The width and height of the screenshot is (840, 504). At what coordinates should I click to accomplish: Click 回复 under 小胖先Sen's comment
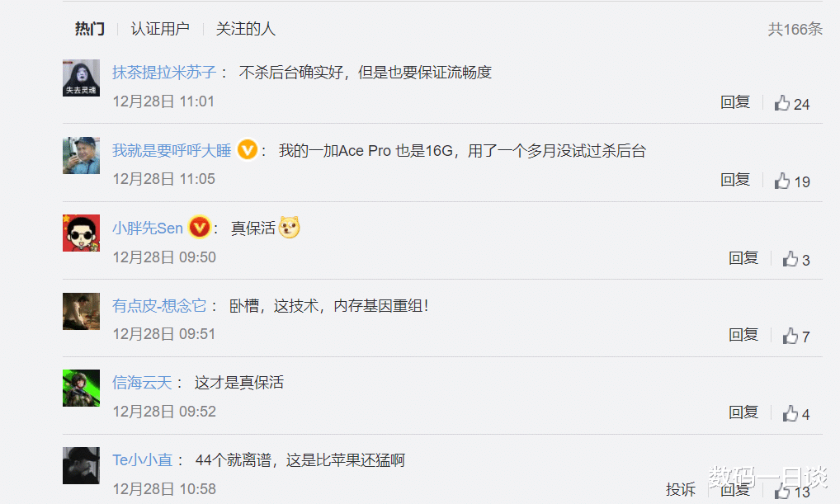tap(743, 257)
